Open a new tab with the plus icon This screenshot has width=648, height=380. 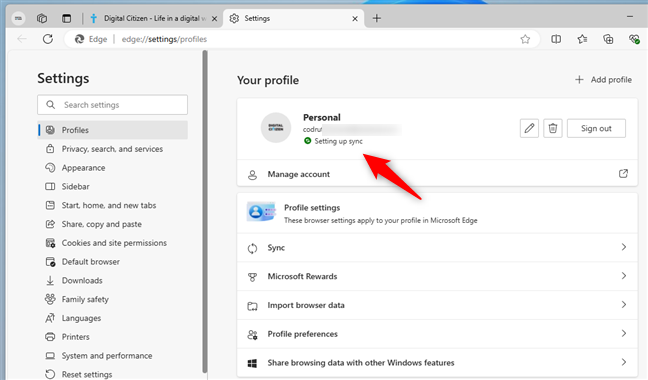376,18
